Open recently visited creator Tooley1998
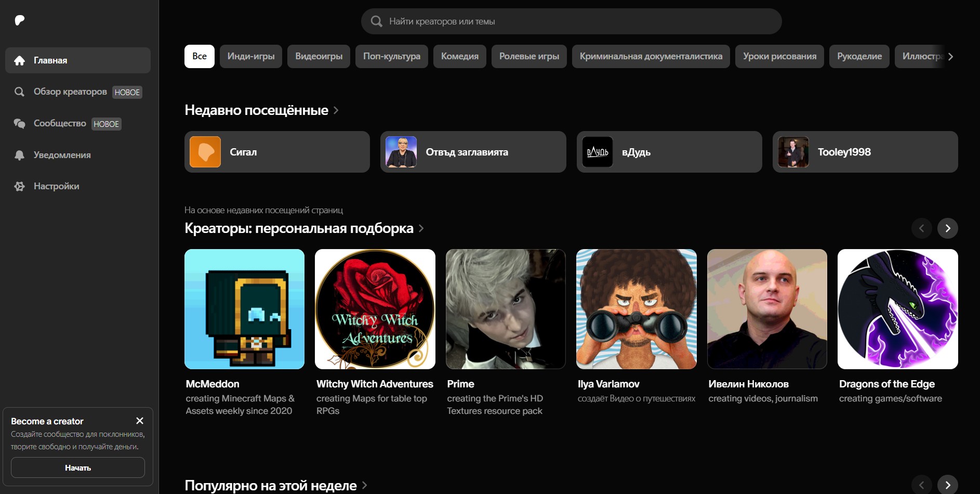Image resolution: width=980 pixels, height=494 pixels. click(x=865, y=152)
